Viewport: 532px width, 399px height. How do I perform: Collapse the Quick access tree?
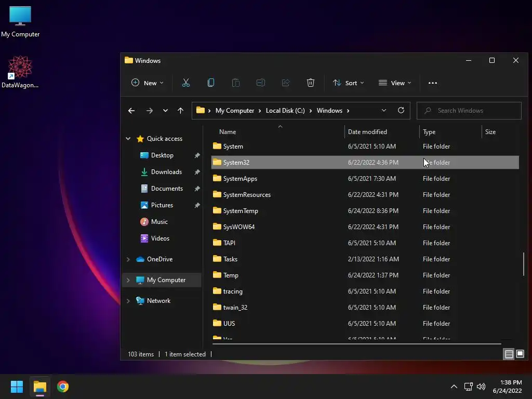point(128,138)
